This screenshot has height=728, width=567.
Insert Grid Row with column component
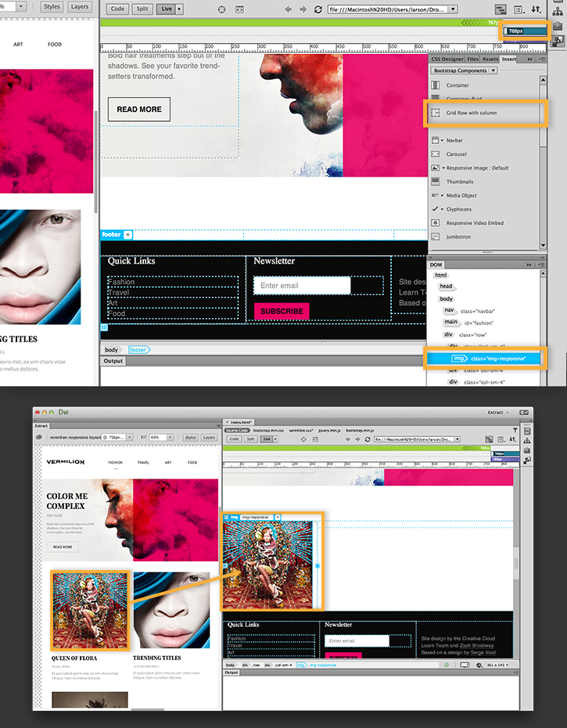pyautogui.click(x=472, y=113)
